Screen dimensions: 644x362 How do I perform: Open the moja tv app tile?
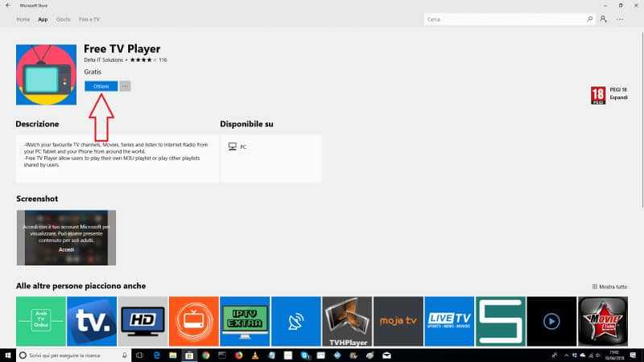coord(398,321)
